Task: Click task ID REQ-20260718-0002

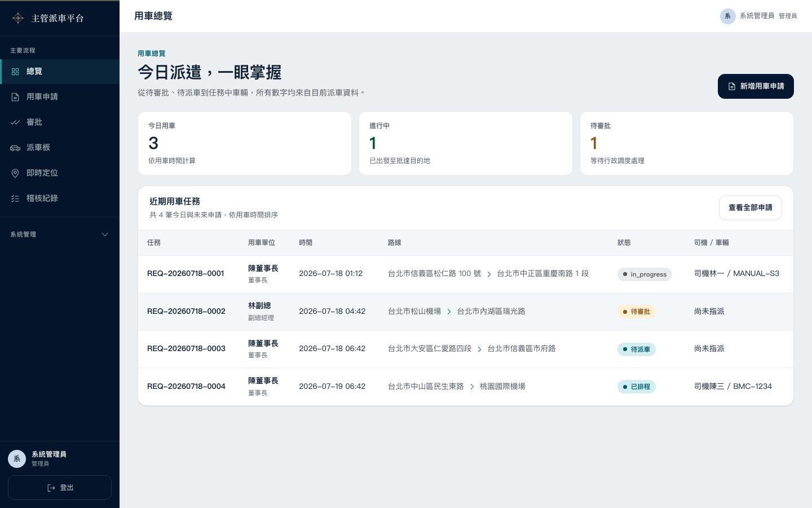Action: [x=186, y=312]
